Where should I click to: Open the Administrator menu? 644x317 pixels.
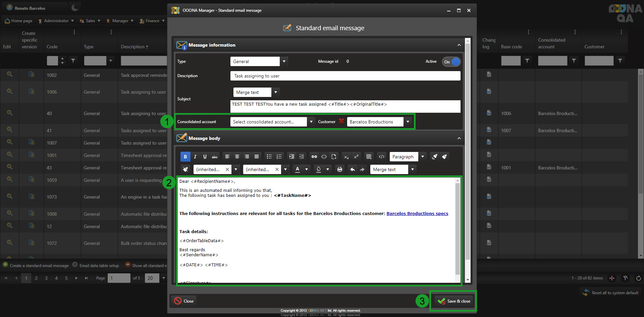tap(56, 21)
